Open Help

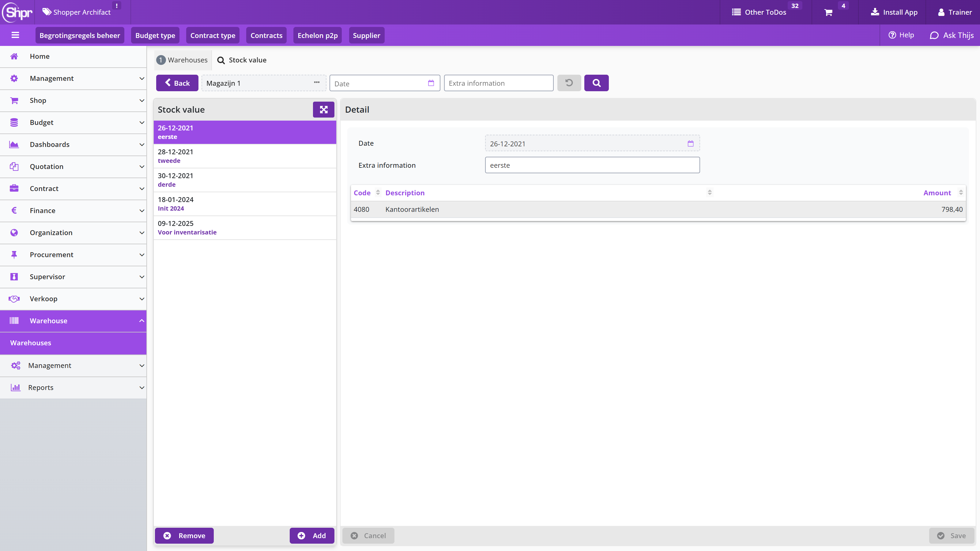901,35
